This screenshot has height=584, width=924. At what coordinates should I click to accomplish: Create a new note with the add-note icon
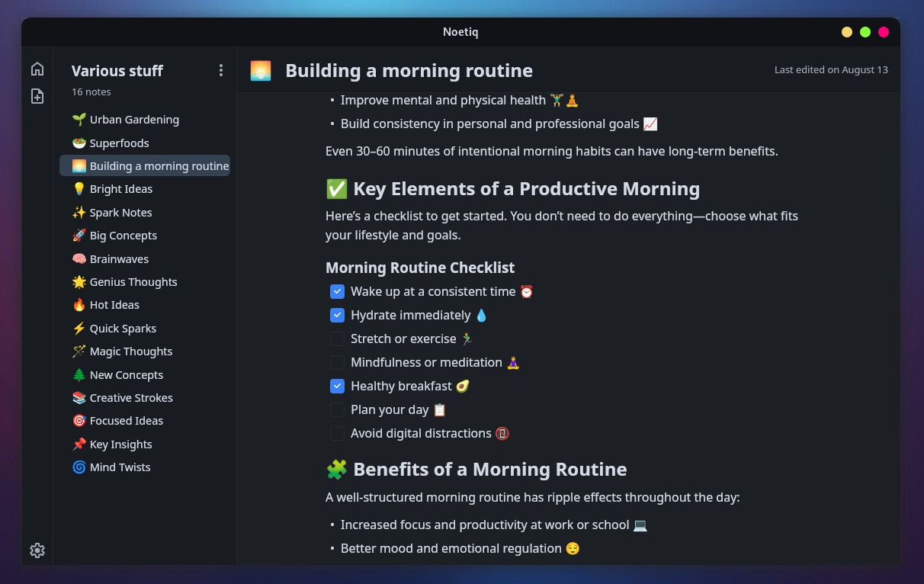point(37,96)
